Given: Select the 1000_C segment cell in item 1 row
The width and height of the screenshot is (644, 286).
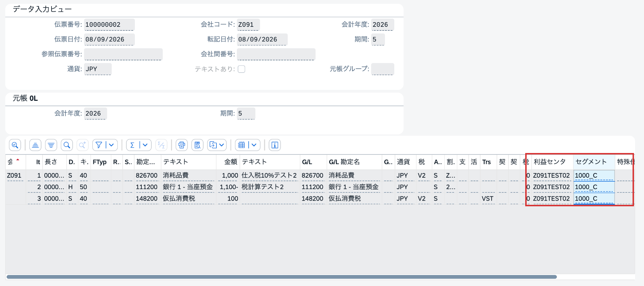Looking at the screenshot, I should coord(594,176).
